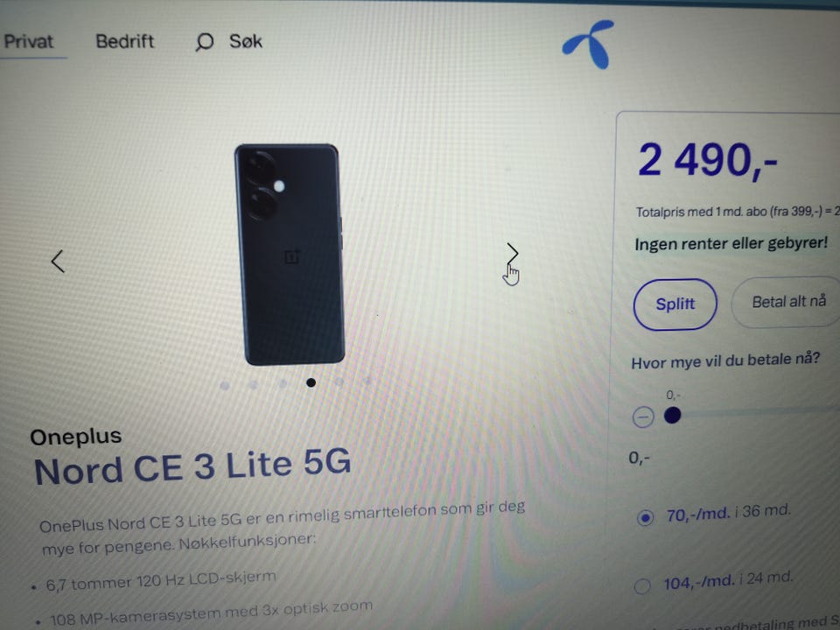This screenshot has height=630, width=840.
Task: Click the OnePlus phone product image
Action: [290, 255]
